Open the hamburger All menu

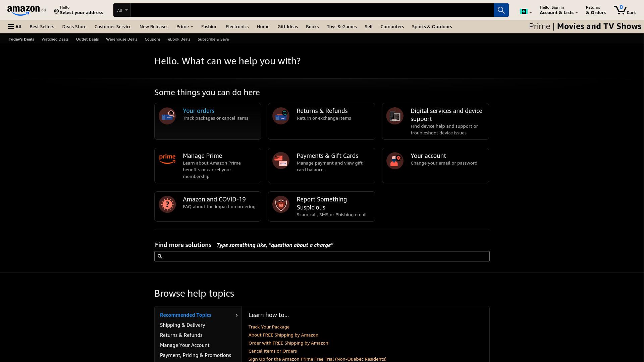[15, 26]
